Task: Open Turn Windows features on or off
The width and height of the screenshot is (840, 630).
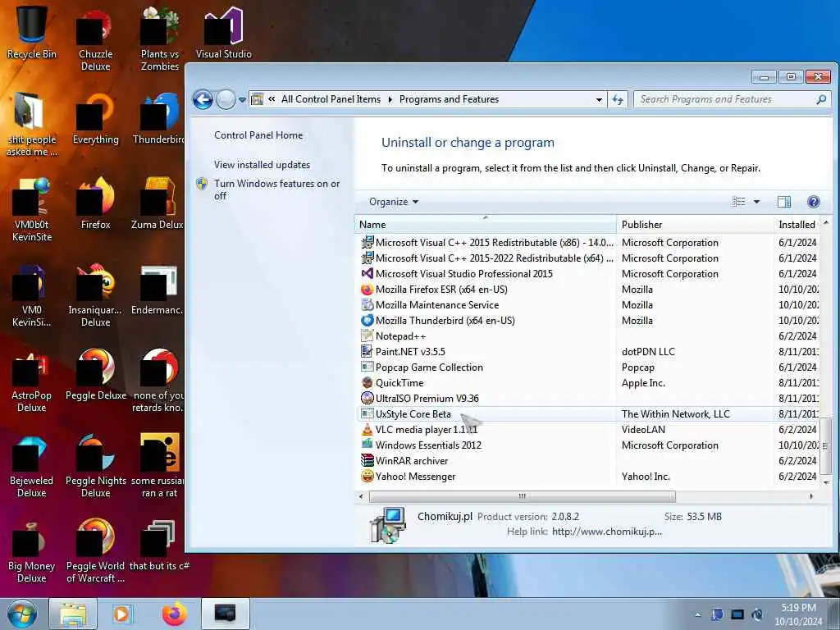Action: point(277,189)
